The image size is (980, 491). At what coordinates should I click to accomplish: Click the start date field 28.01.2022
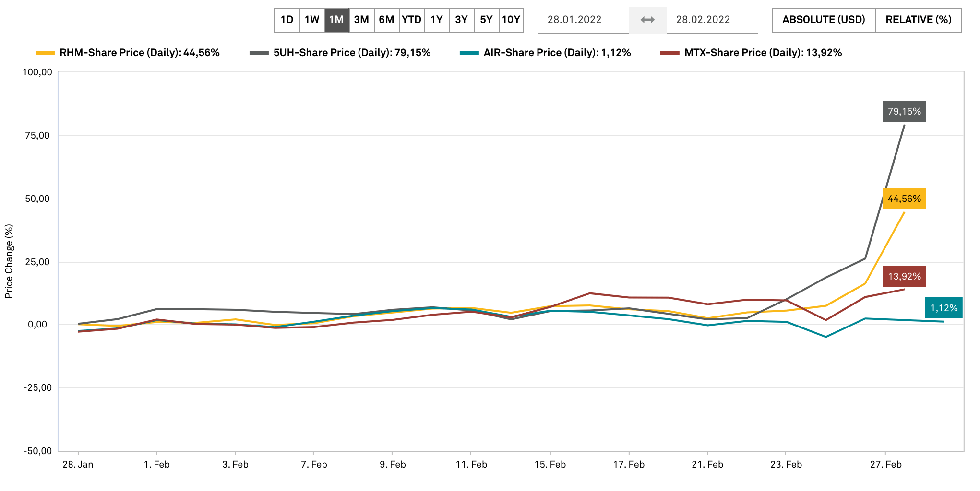[574, 20]
